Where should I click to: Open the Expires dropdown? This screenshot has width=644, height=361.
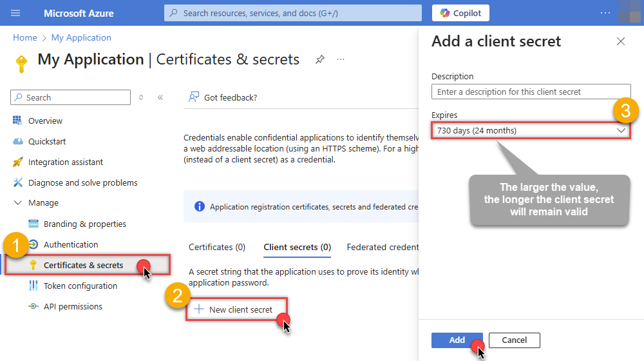click(x=531, y=130)
